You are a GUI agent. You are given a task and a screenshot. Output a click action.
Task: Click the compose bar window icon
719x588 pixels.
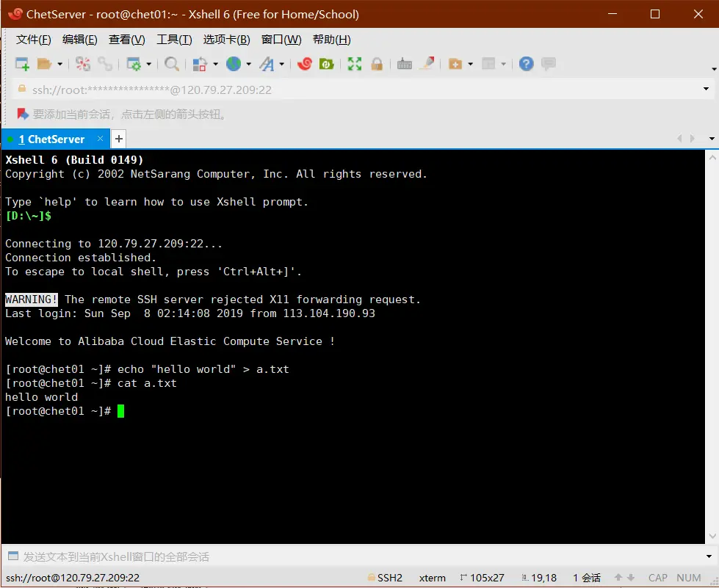tap(13, 556)
